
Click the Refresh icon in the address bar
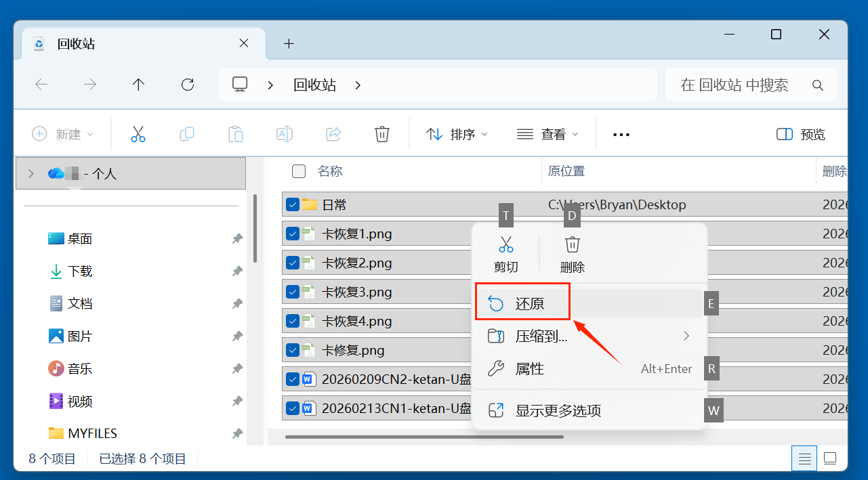(187, 84)
